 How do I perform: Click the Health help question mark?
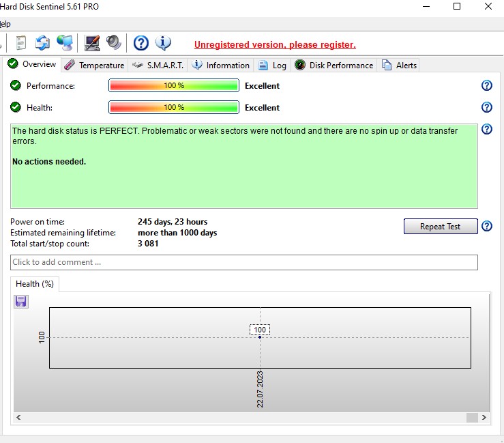click(x=487, y=107)
